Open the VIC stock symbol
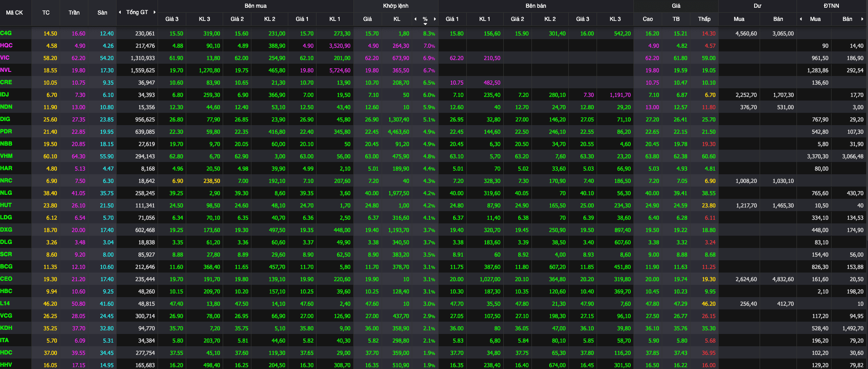Viewport: 868px width, 369px height. click(5, 58)
